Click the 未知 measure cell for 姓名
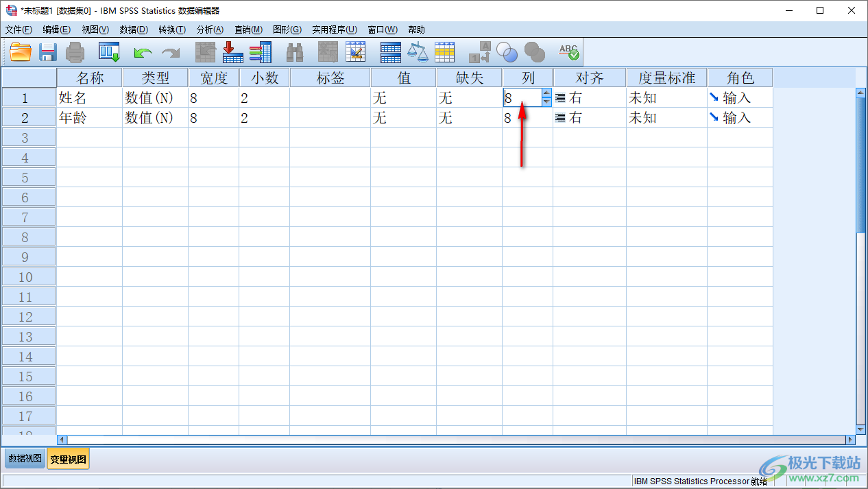The width and height of the screenshot is (868, 489). click(x=666, y=97)
